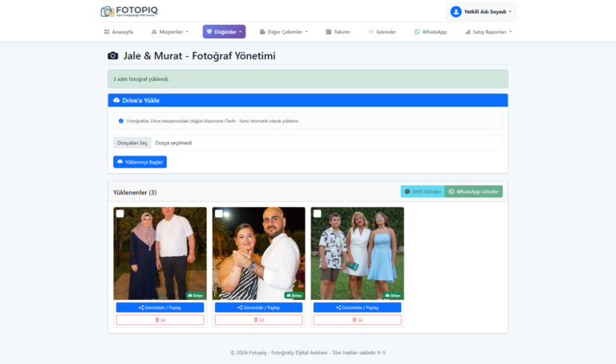616x364 pixels.
Task: Click the WhatsApp Gönder button
Action: click(473, 192)
